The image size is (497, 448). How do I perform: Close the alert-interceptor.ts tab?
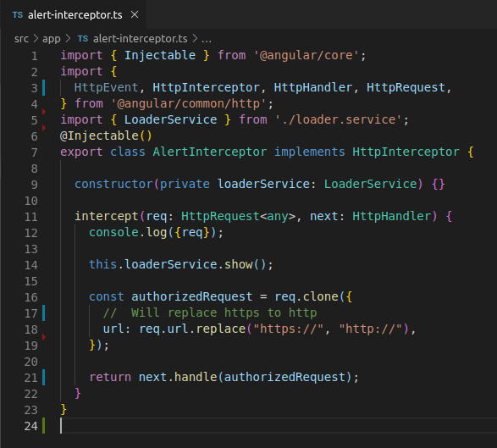pyautogui.click(x=135, y=14)
